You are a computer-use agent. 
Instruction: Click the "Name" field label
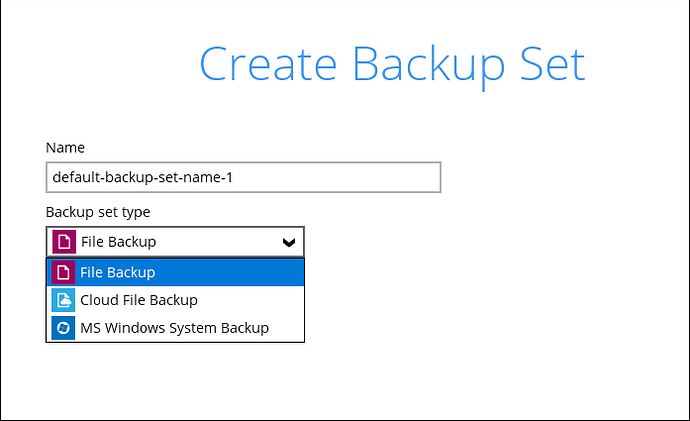coord(65,148)
